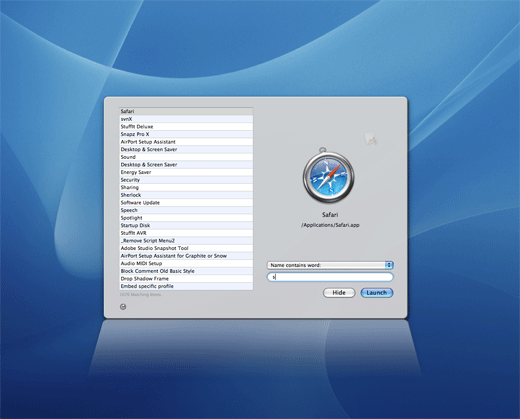The width and height of the screenshot is (520, 419).
Task: Select 'Energy Saver' in the list
Action: point(186,172)
